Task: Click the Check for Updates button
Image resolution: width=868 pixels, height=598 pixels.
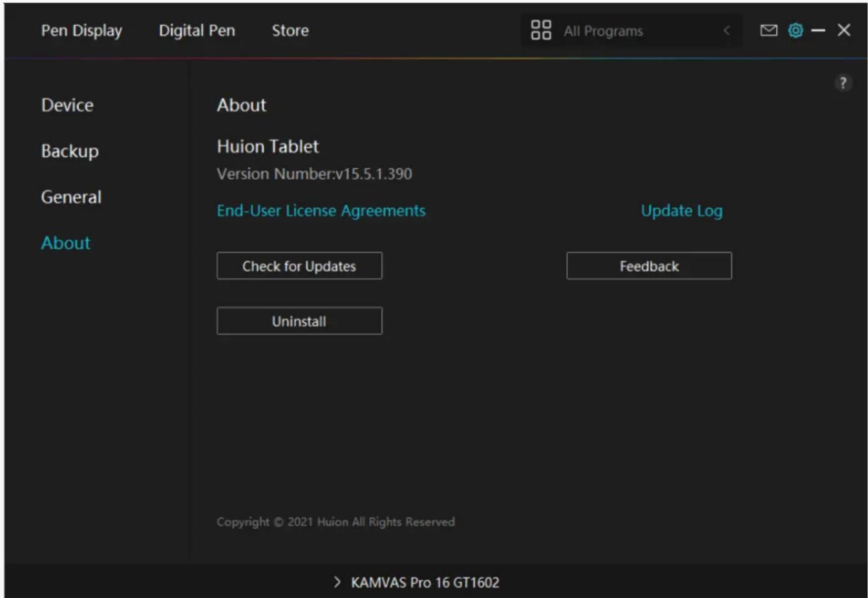Action: pyautogui.click(x=299, y=266)
